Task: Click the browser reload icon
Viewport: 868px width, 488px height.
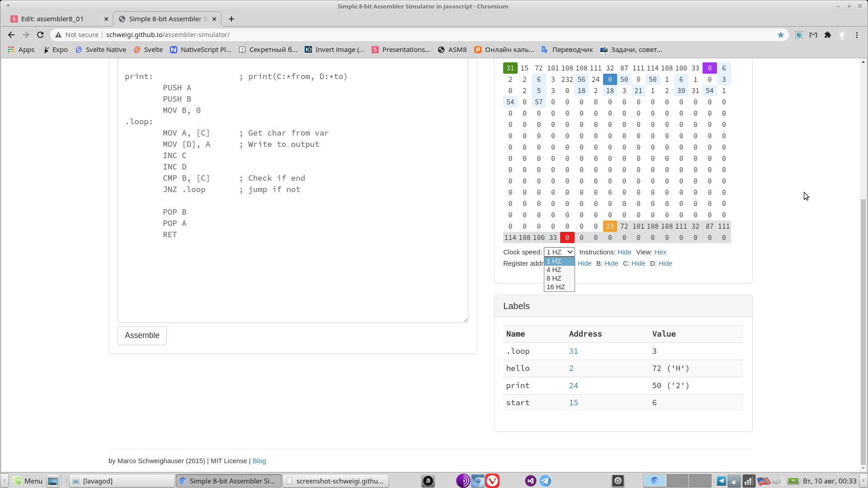Action: tap(40, 35)
